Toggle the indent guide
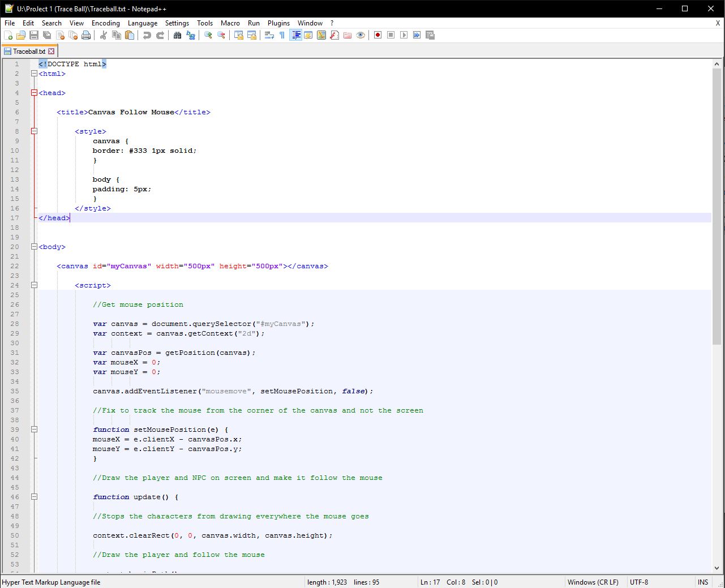Screen dimensions: 725x588 [x=295, y=35]
